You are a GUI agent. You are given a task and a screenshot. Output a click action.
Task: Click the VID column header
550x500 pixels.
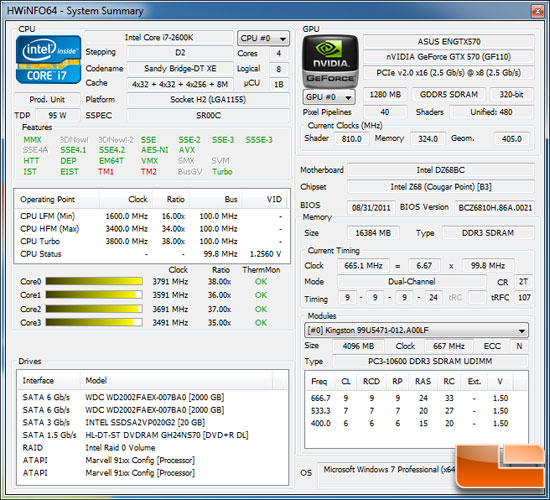(264, 199)
